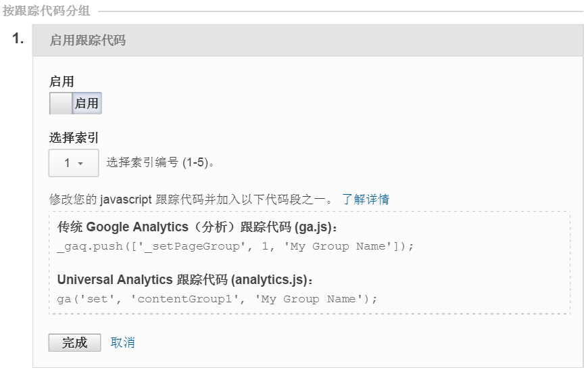Screen dimensions: 588x374
Task: Click the blank off side of 启用 switch
Action: (x=60, y=103)
